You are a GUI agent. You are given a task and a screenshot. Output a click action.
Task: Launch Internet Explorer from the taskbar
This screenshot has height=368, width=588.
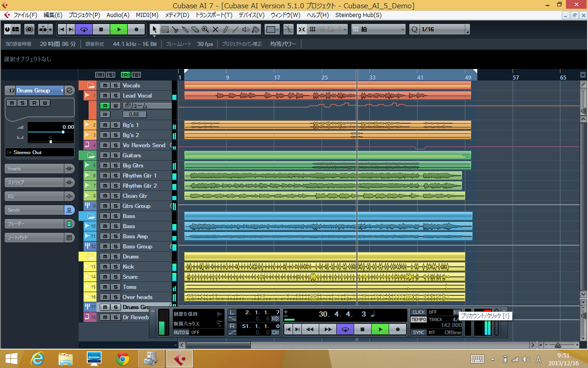tap(37, 358)
